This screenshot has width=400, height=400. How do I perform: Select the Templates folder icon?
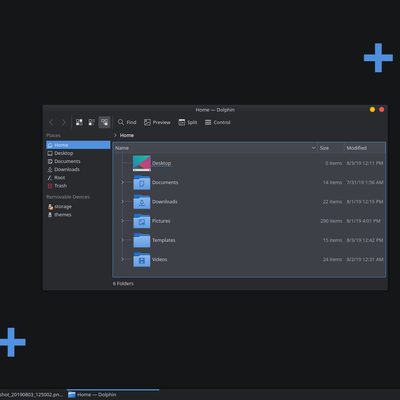point(142,240)
